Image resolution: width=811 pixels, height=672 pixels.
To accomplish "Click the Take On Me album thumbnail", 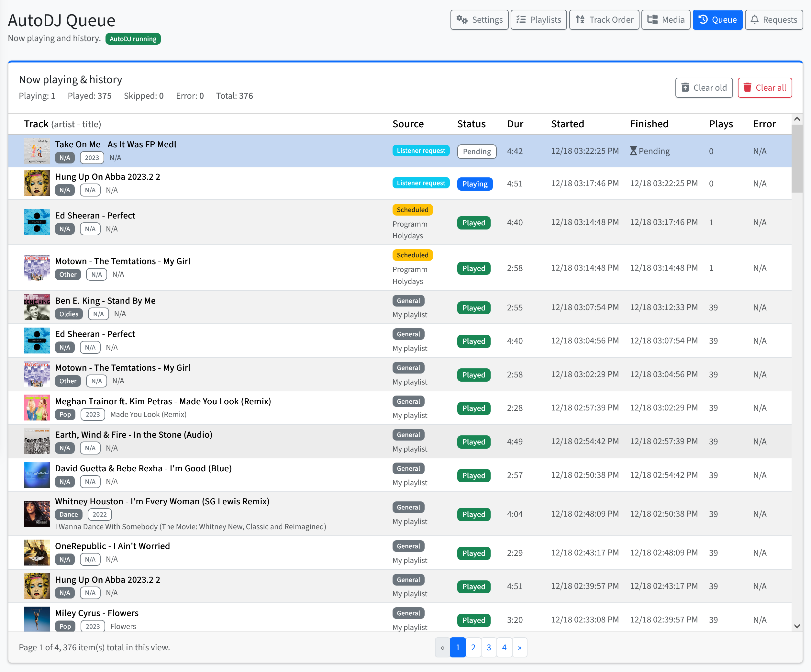I will pos(37,151).
